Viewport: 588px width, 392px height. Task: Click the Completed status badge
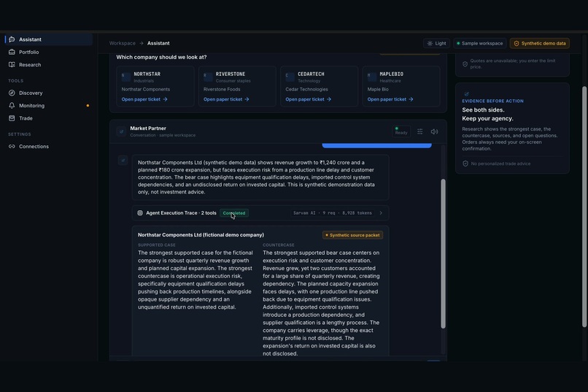[x=234, y=213]
